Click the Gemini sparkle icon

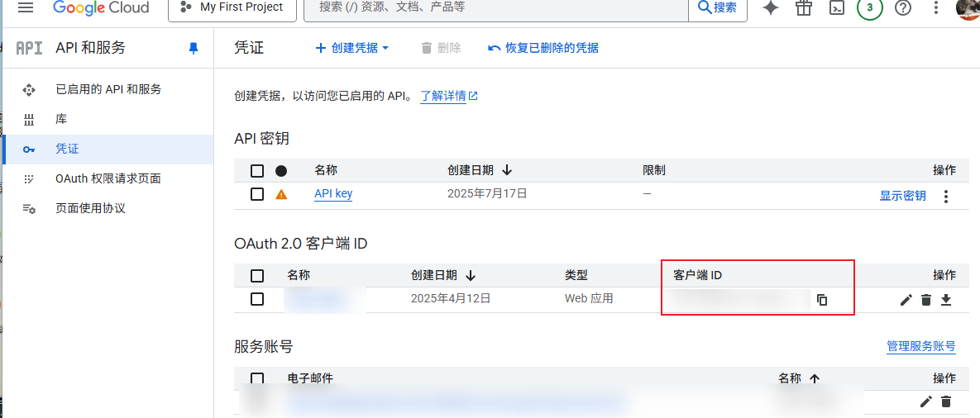coord(771,8)
